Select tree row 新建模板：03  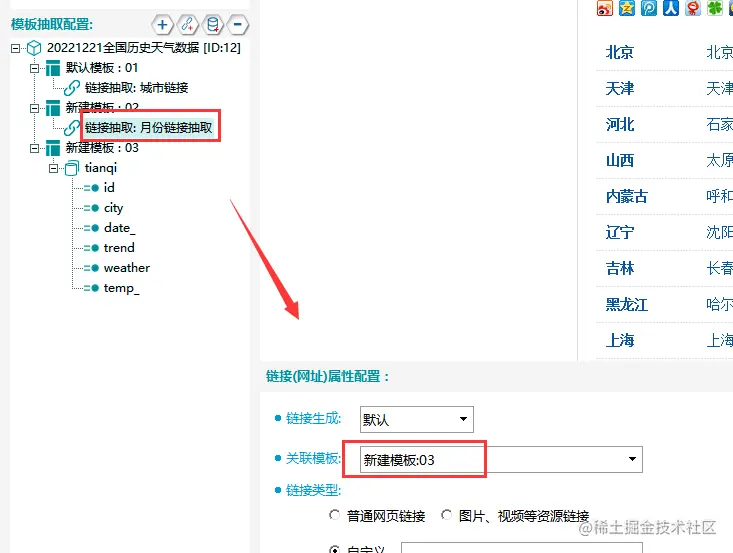pyautogui.click(x=102, y=148)
